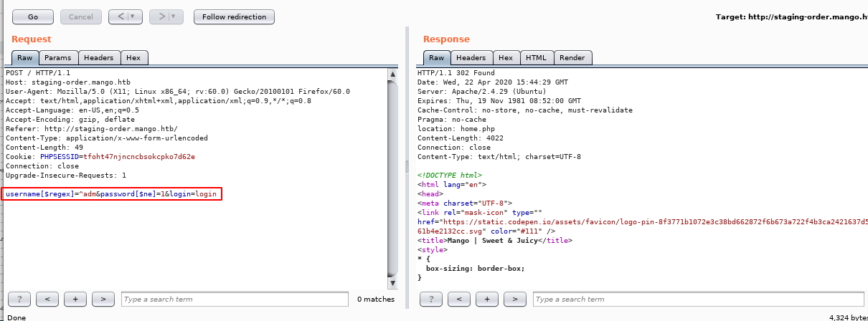Click the 'box-sizing: border-box;' line
Viewport: 868px width, 321px height.
(x=476, y=269)
